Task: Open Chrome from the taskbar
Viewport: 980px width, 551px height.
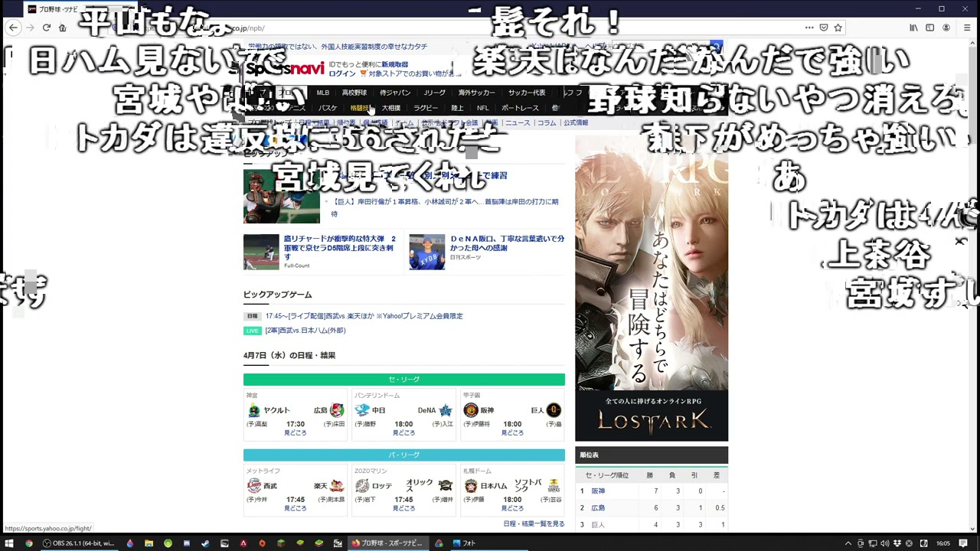Action: pyautogui.click(x=29, y=543)
